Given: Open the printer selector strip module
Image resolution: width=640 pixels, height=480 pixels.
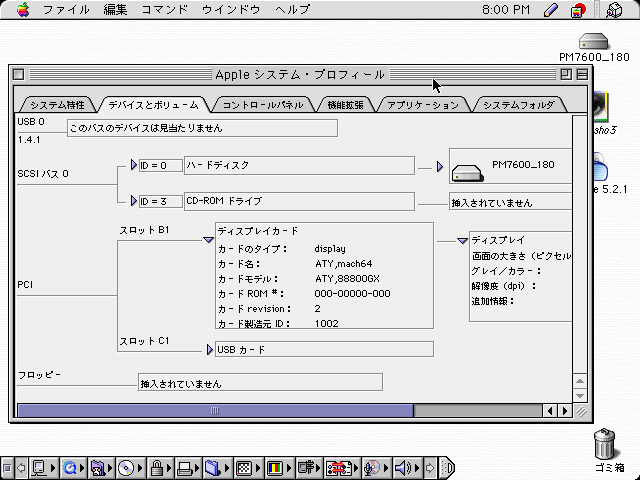Looking at the screenshot, I should 188,467.
